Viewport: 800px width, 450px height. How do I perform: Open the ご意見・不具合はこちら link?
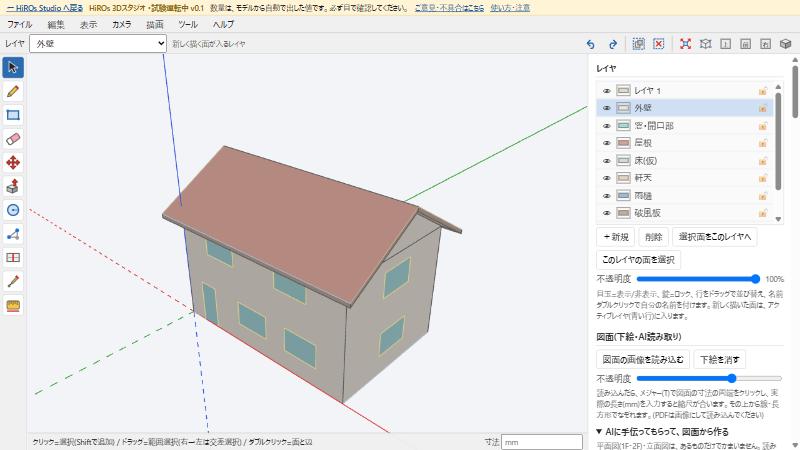click(449, 8)
